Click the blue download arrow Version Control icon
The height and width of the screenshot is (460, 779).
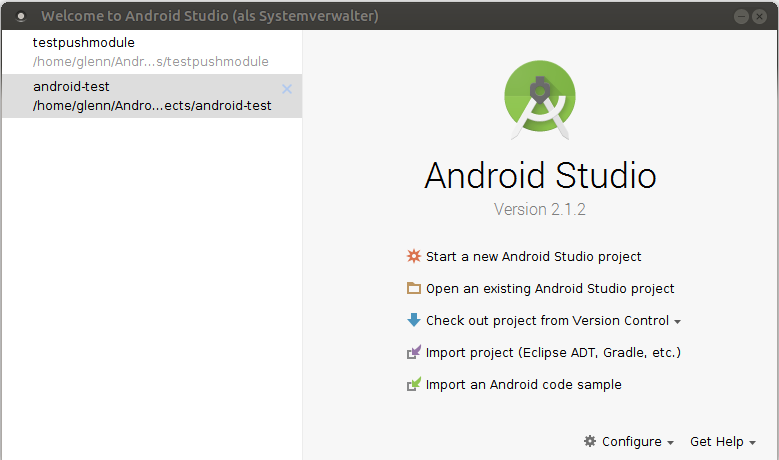tap(414, 320)
